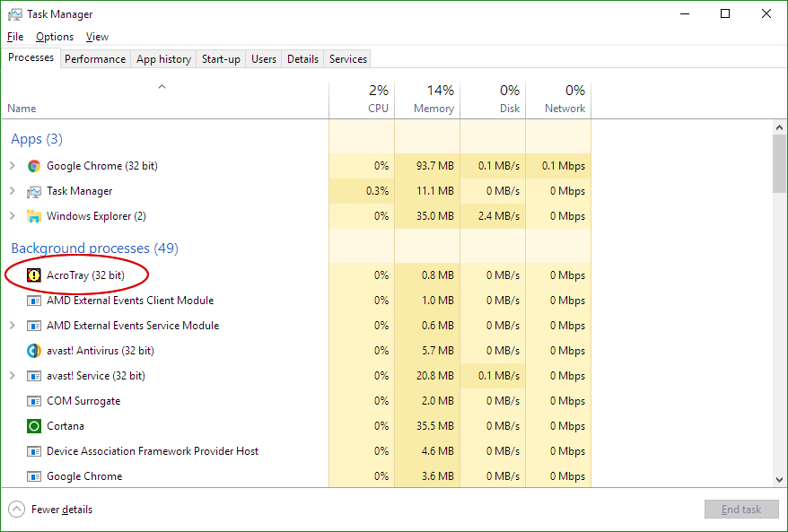Viewport: 788px width, 532px height.
Task: Click the AMD External Events Client Module name
Action: (130, 301)
